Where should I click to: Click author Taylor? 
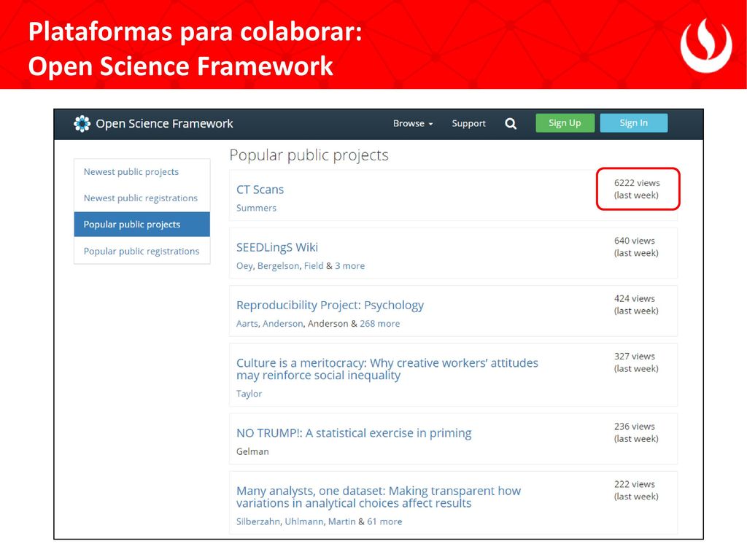pos(249,394)
